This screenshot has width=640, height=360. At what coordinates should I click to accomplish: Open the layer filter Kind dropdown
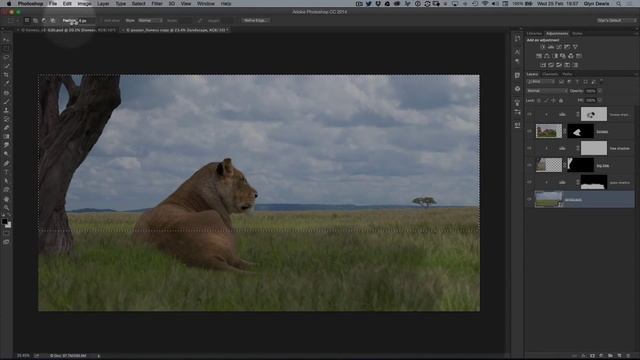(x=540, y=82)
